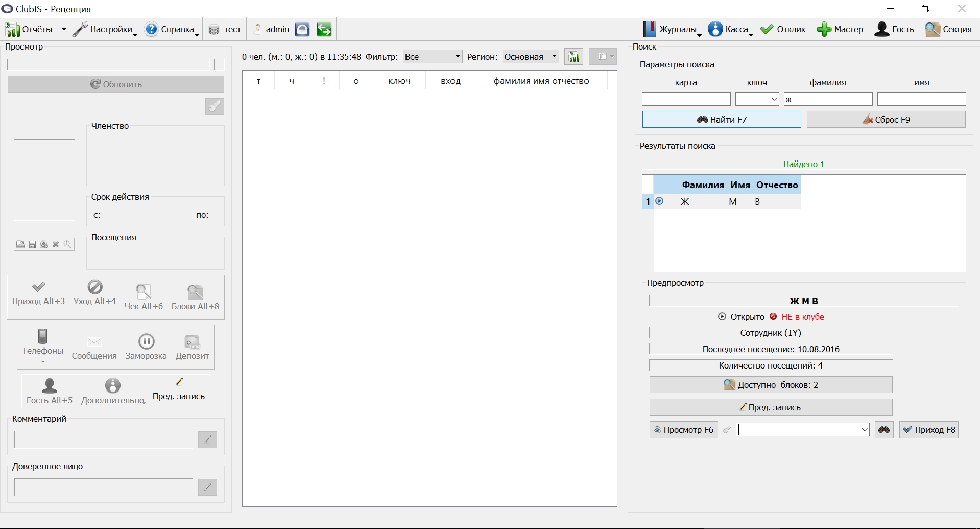Viewport: 980px width, 529px height.
Task: Click the фамилия field containing ж
Action: pos(828,99)
